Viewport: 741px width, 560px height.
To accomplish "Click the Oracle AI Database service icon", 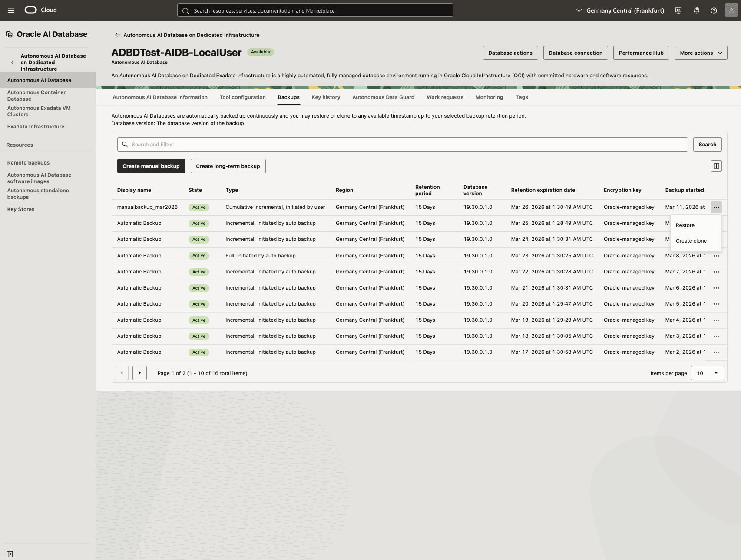I will 9,34.
